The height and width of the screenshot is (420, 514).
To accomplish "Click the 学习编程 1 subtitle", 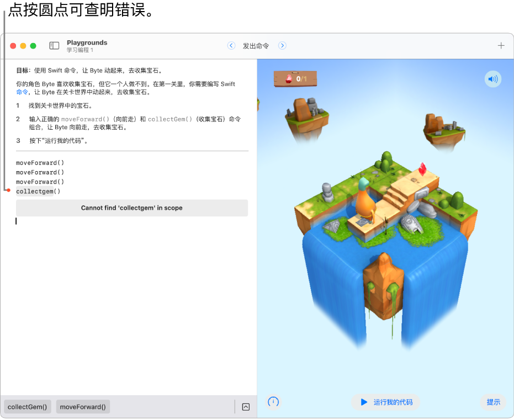I will (80, 50).
